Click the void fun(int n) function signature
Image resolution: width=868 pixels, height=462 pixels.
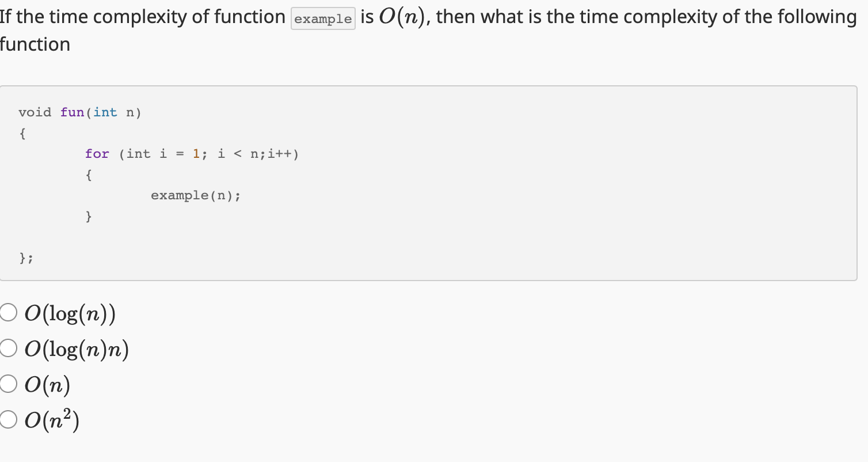pyautogui.click(x=80, y=112)
